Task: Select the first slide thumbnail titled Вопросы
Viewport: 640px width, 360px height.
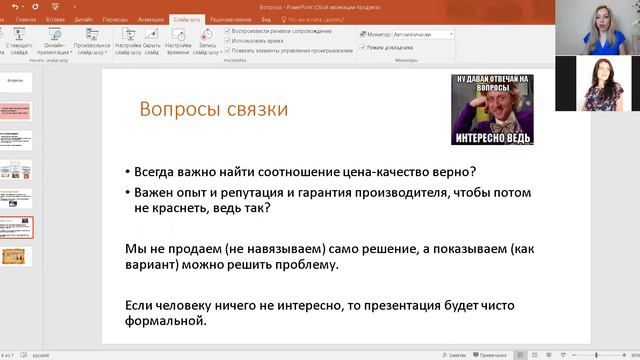Action: pyautogui.click(x=16, y=82)
